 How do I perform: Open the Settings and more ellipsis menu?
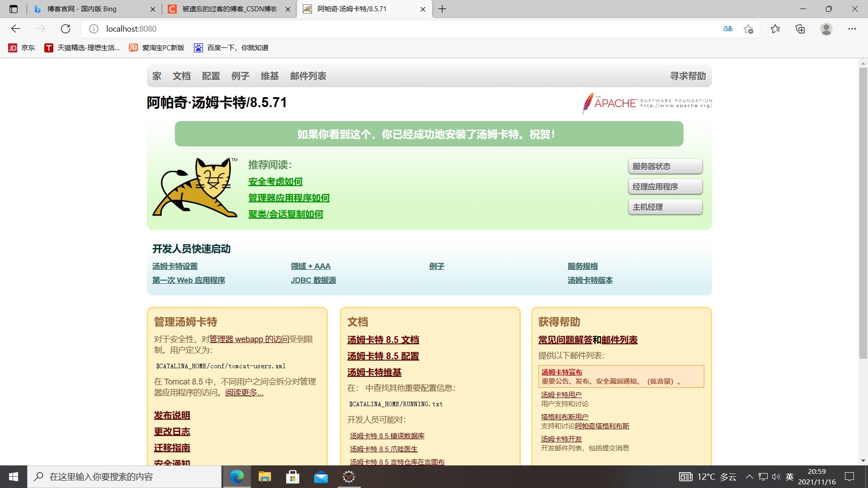[852, 29]
